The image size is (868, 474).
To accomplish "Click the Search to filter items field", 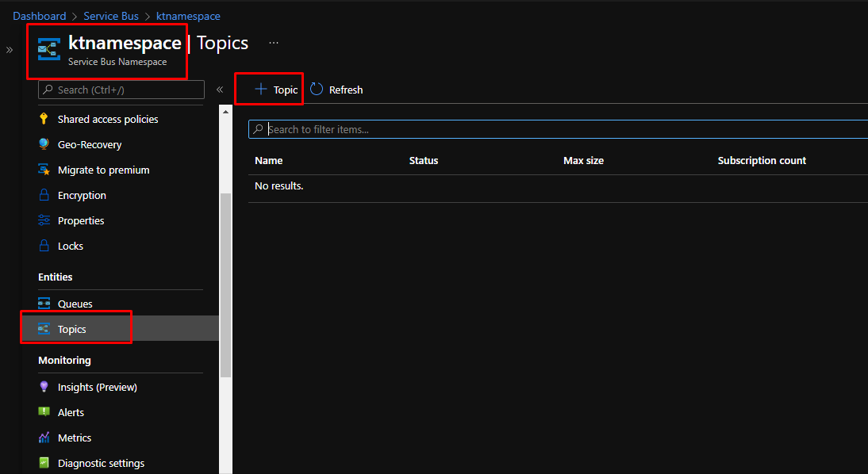I will tap(555, 130).
